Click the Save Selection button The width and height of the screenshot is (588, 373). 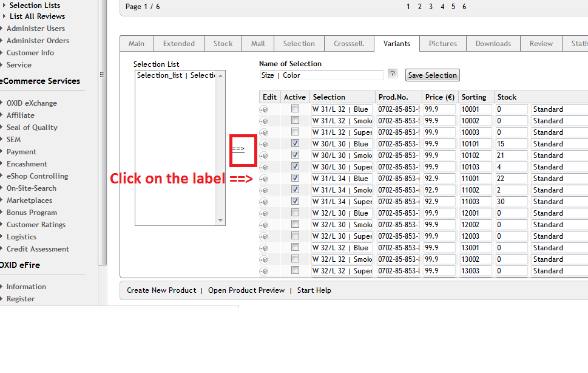point(432,75)
